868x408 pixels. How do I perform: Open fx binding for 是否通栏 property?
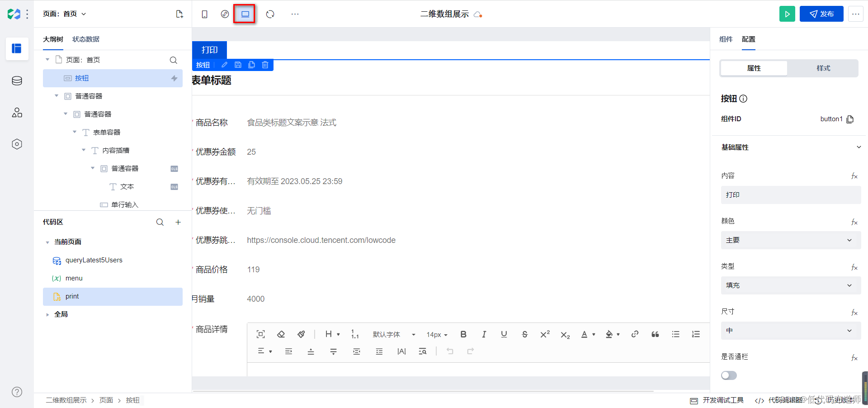coord(854,357)
